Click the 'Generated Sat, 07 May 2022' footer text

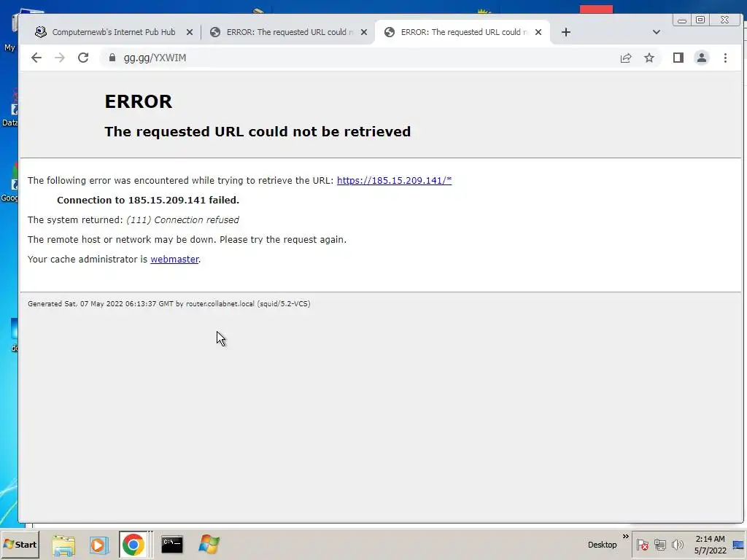pos(169,304)
